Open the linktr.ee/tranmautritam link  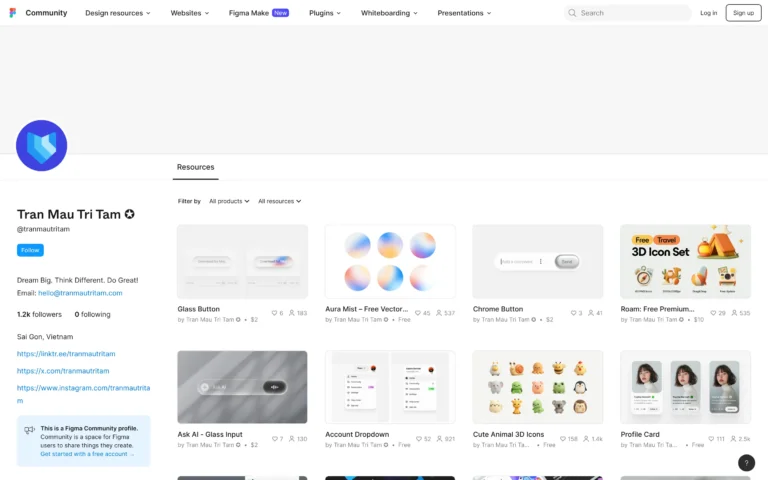[66, 354]
